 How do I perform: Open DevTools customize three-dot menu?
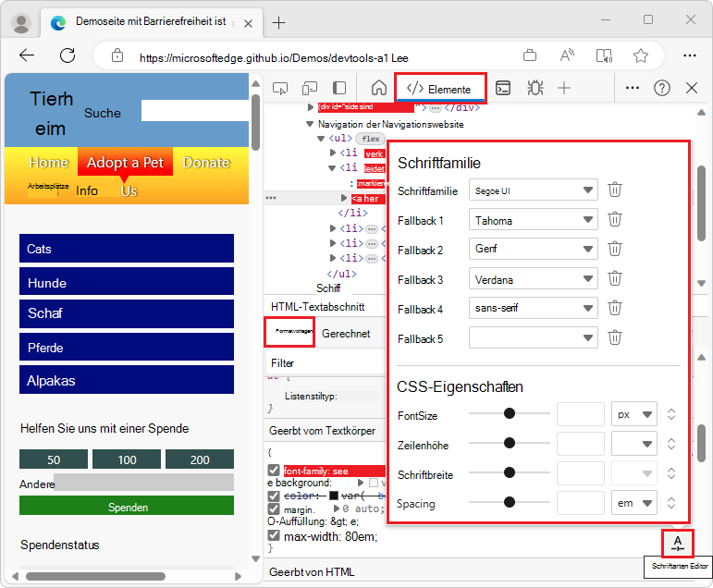coord(633,88)
